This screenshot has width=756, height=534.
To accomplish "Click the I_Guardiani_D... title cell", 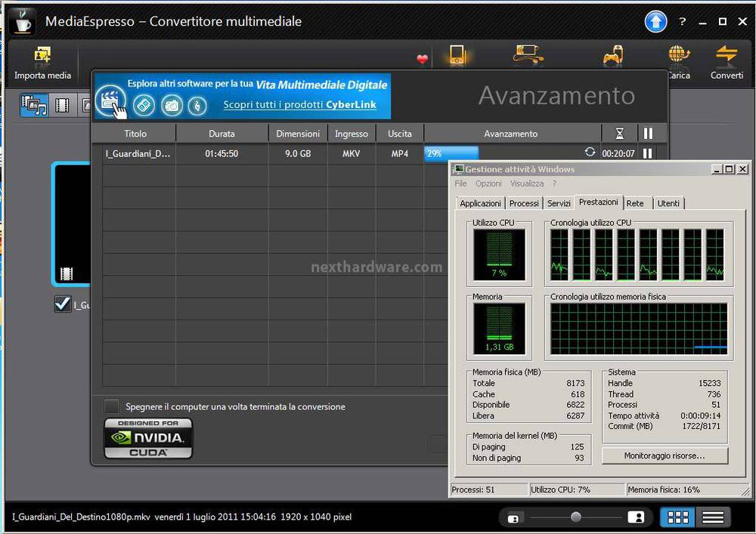I will point(138,153).
